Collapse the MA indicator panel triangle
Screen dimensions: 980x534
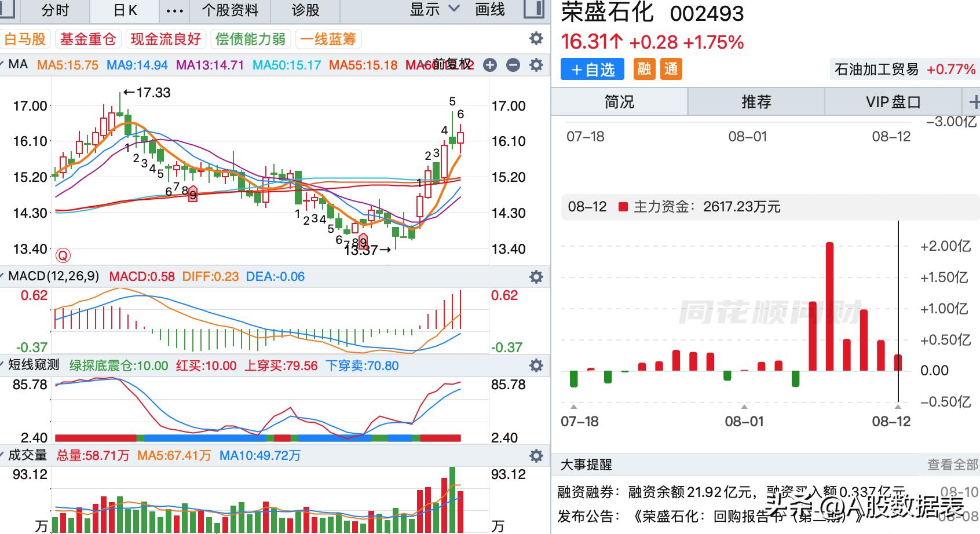(3, 63)
